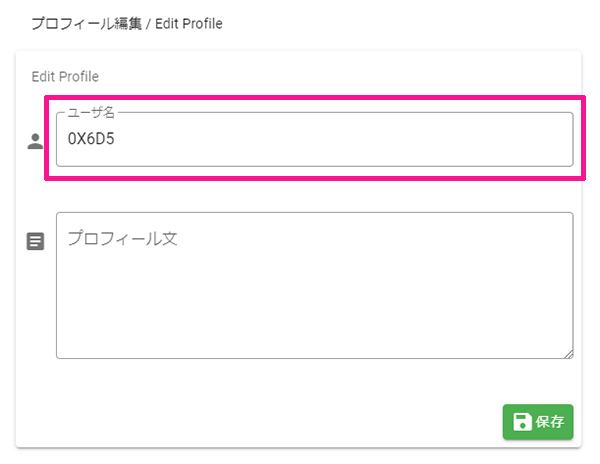Click the 保存 text label in green button
Screen dimensions: 600x464
click(x=549, y=422)
